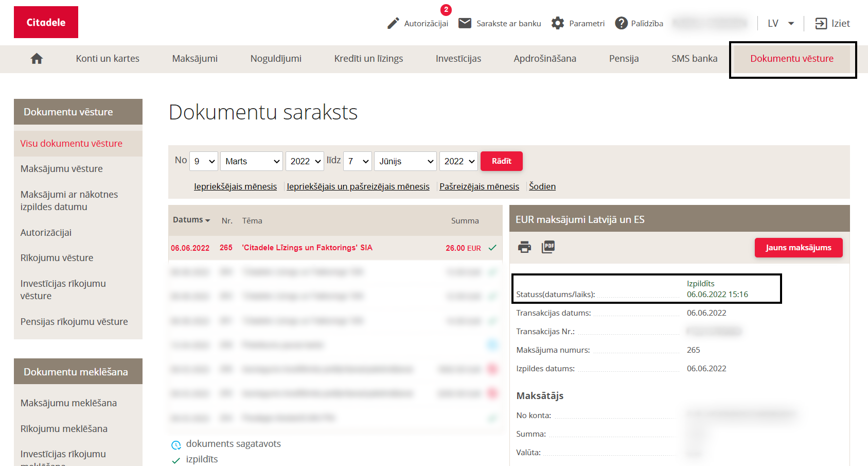868x466 pixels.
Task: Go to home page icon
Action: [x=37, y=59]
